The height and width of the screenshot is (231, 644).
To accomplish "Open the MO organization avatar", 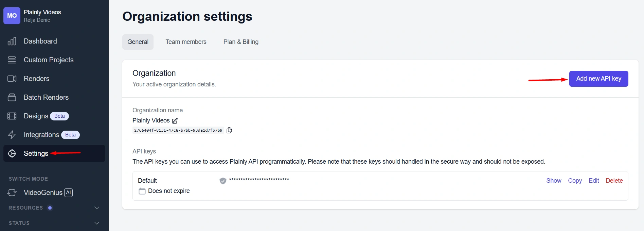I will (x=12, y=16).
